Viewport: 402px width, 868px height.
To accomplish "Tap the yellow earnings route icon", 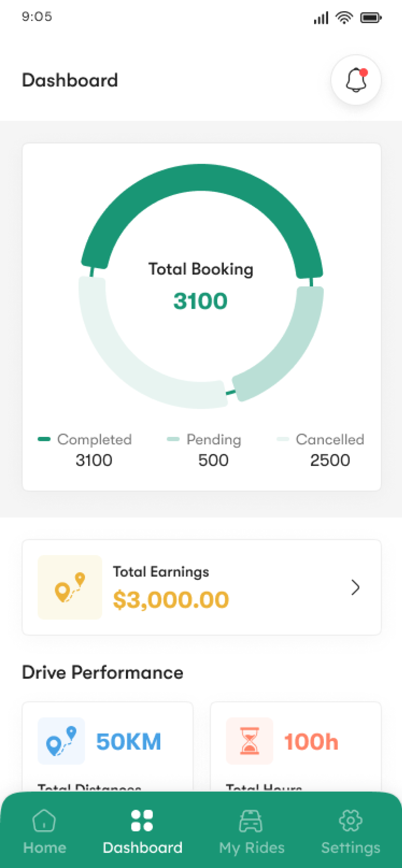I will [x=70, y=587].
